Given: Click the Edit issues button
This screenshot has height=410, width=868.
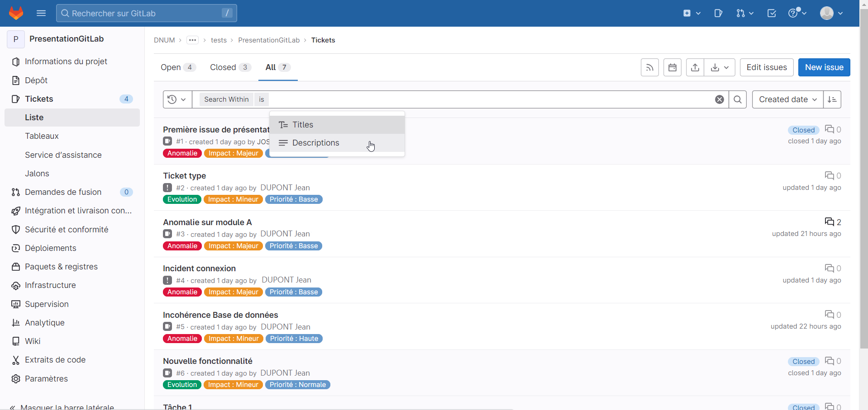Looking at the screenshot, I should (x=766, y=67).
